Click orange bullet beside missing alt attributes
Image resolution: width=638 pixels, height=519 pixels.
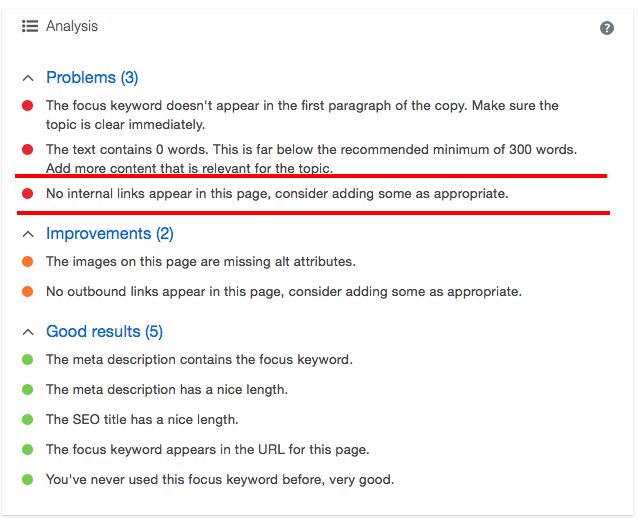click(x=27, y=262)
